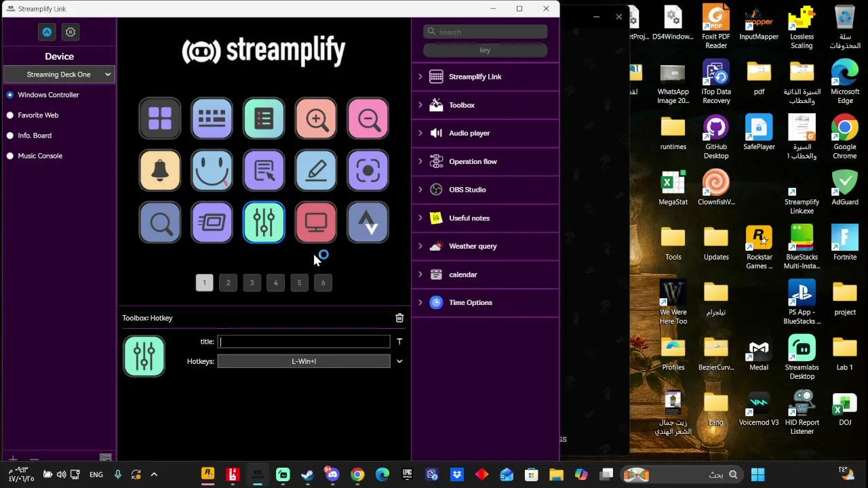Click the zoom in magnifier key
Screen dimensions: 868x488
tap(316, 119)
